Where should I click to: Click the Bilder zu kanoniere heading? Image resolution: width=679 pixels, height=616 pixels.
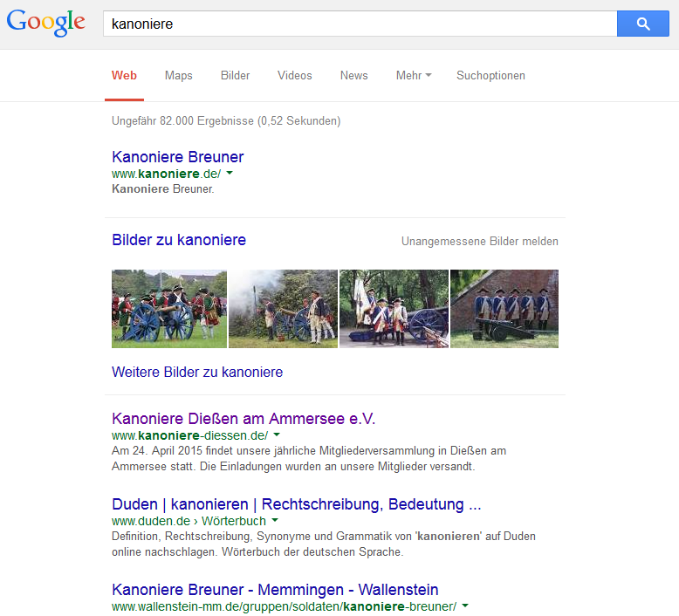click(x=179, y=240)
